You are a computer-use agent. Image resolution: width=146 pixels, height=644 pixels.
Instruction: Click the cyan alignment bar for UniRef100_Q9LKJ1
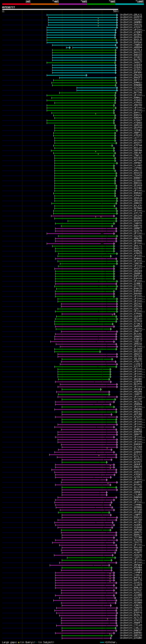82,15
